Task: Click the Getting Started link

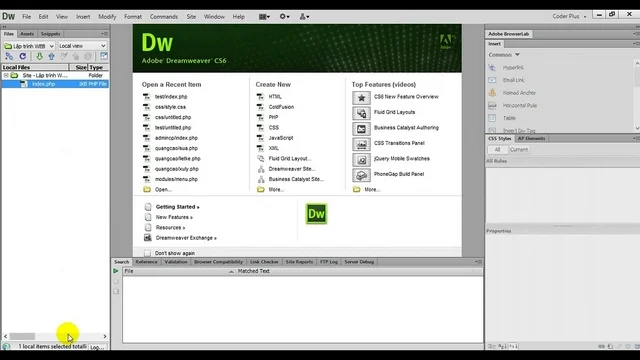Action: [x=178, y=207]
